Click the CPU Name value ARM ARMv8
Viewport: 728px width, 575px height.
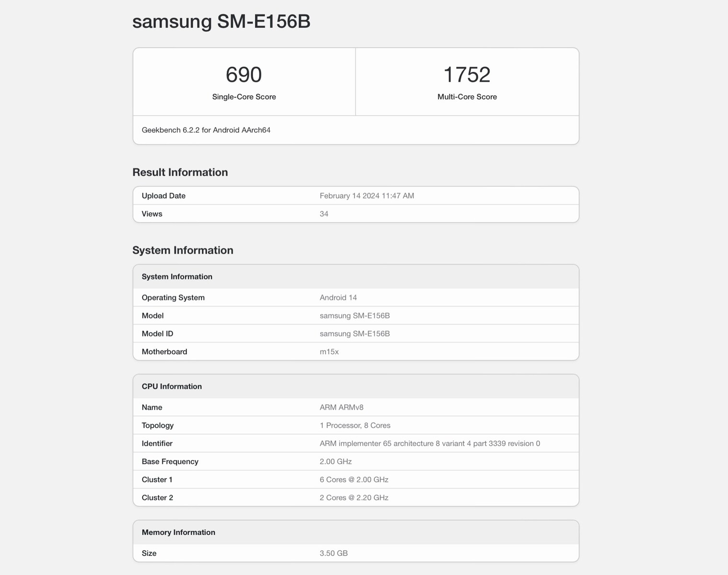[342, 407]
